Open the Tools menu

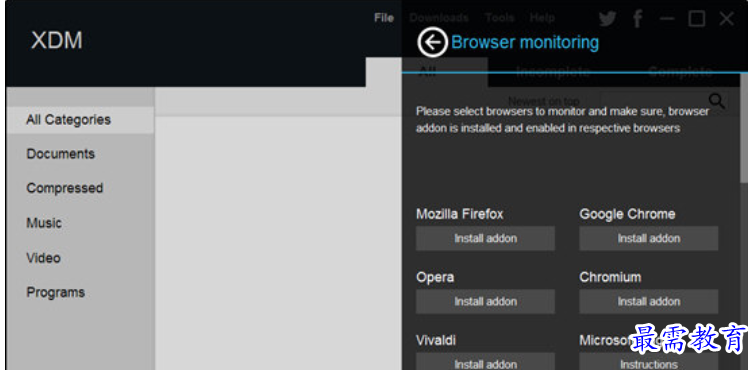[x=500, y=18]
